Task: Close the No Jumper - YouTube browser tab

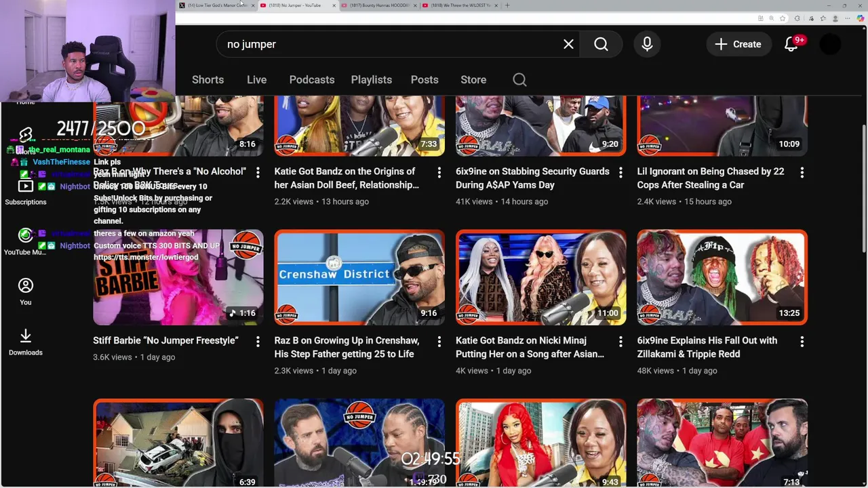Action: click(334, 5)
